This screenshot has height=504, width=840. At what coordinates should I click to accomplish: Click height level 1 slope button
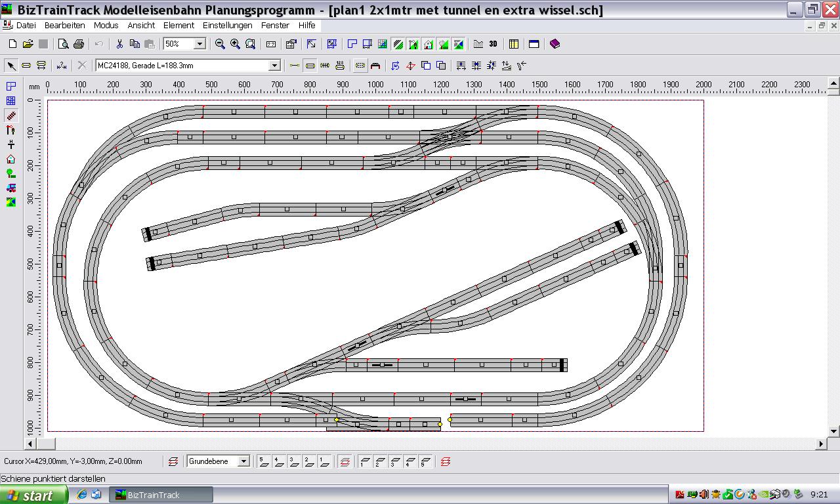365,461
